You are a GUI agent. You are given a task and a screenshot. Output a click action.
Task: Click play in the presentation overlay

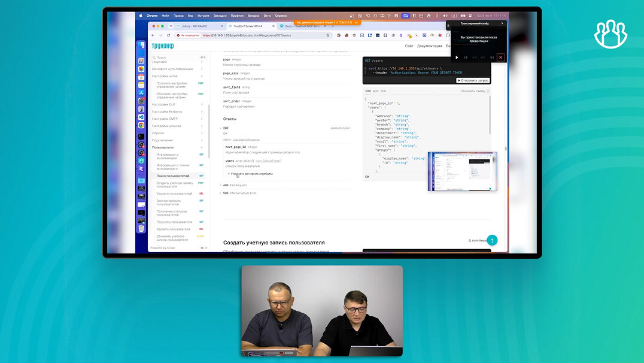click(457, 58)
